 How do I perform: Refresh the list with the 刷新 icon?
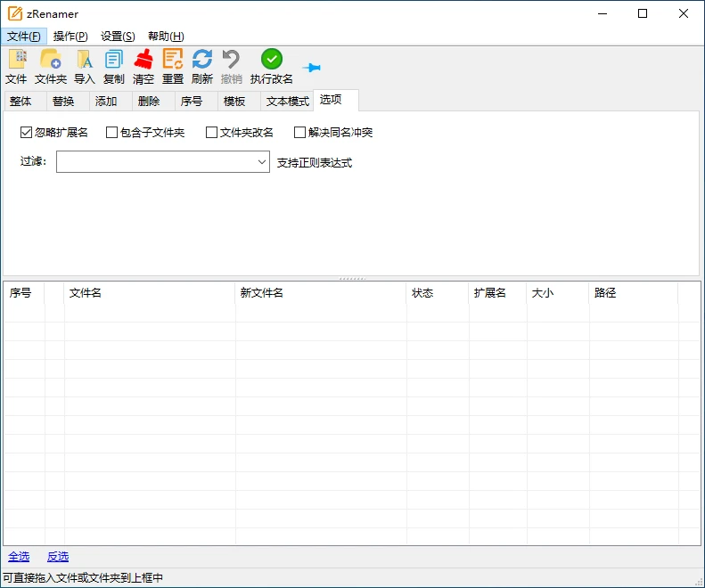click(202, 60)
